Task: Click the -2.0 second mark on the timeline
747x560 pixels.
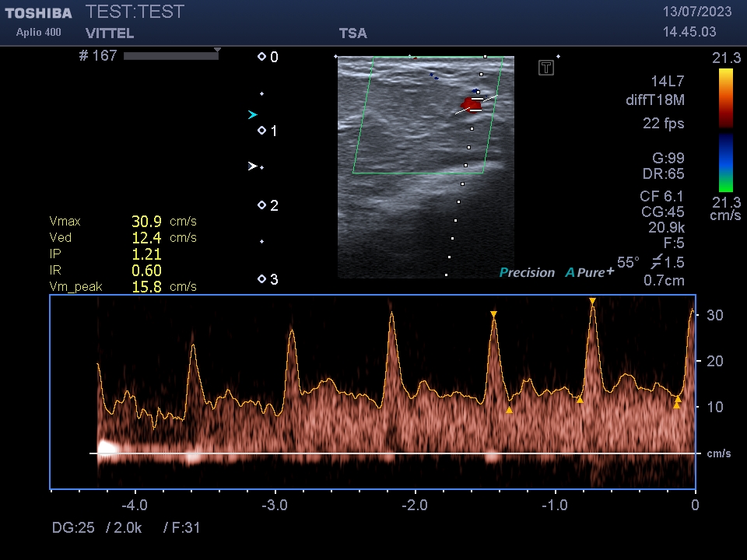Action: (415, 505)
